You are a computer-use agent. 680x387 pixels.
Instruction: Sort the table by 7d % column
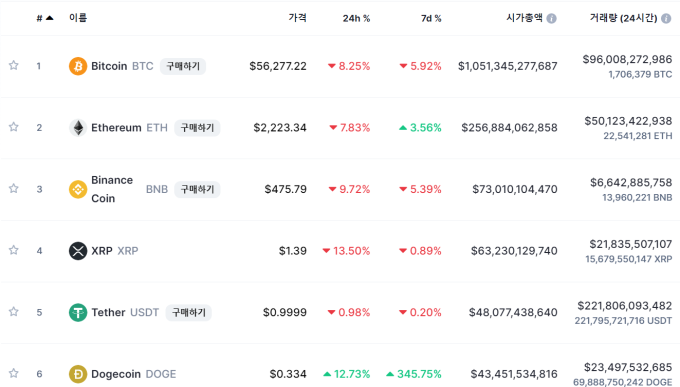point(431,18)
